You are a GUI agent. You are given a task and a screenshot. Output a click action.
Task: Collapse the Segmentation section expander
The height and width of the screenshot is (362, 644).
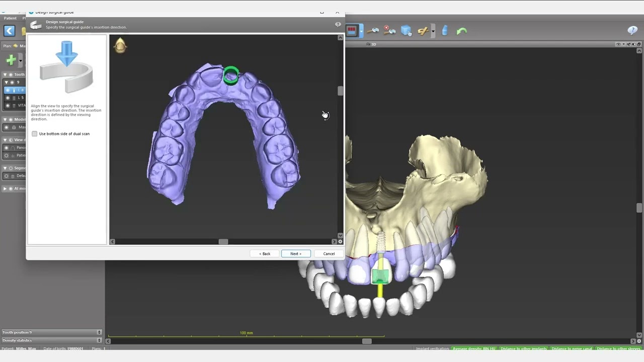pyautogui.click(x=5, y=168)
